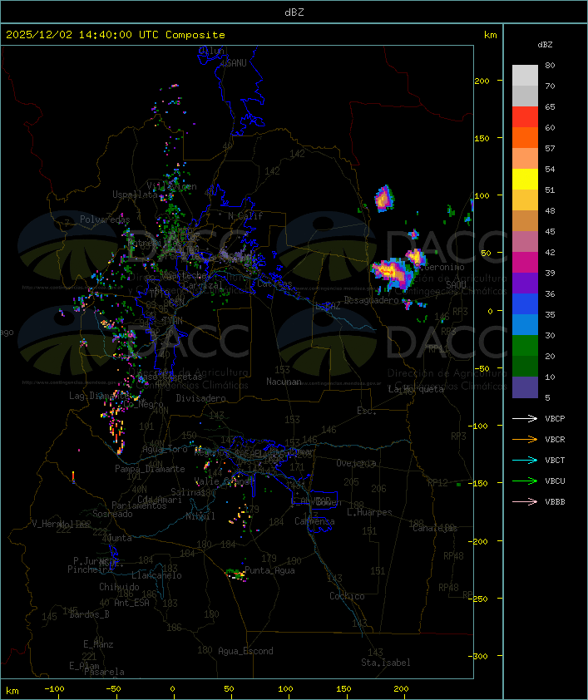Screen dimensions: 588x700
Task: Click the Canalejas place label
Action: [x=435, y=528]
